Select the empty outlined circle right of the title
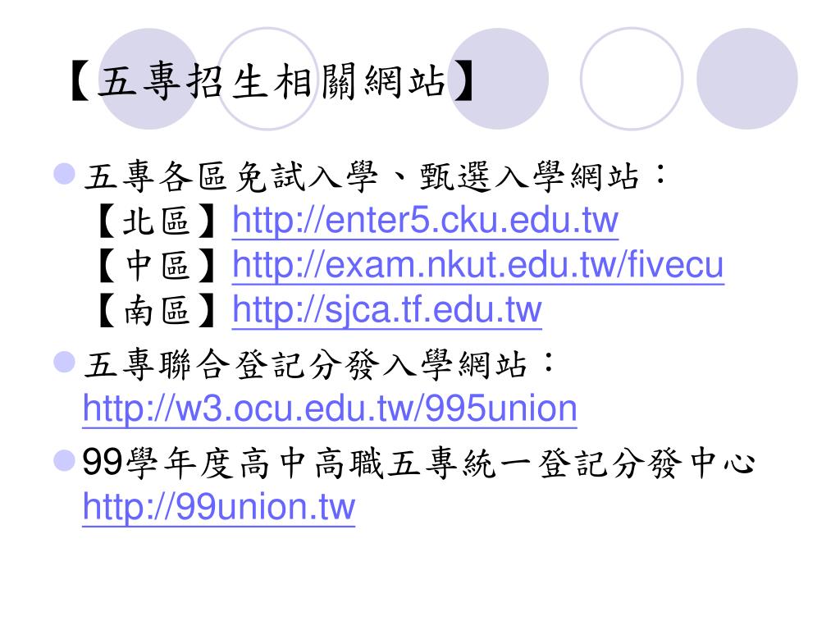Viewport: 840px width, 630px height. 632,79
